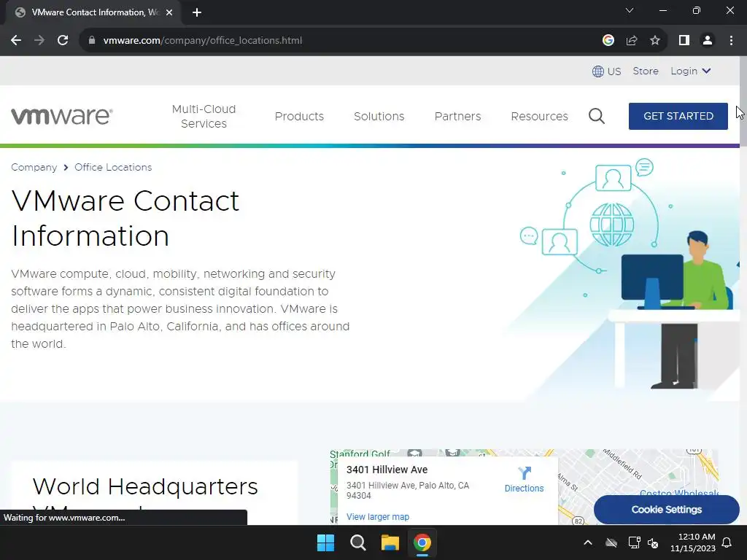Click the VMware Contact Information heading
The width and height of the screenshot is (747, 560).
[125, 218]
